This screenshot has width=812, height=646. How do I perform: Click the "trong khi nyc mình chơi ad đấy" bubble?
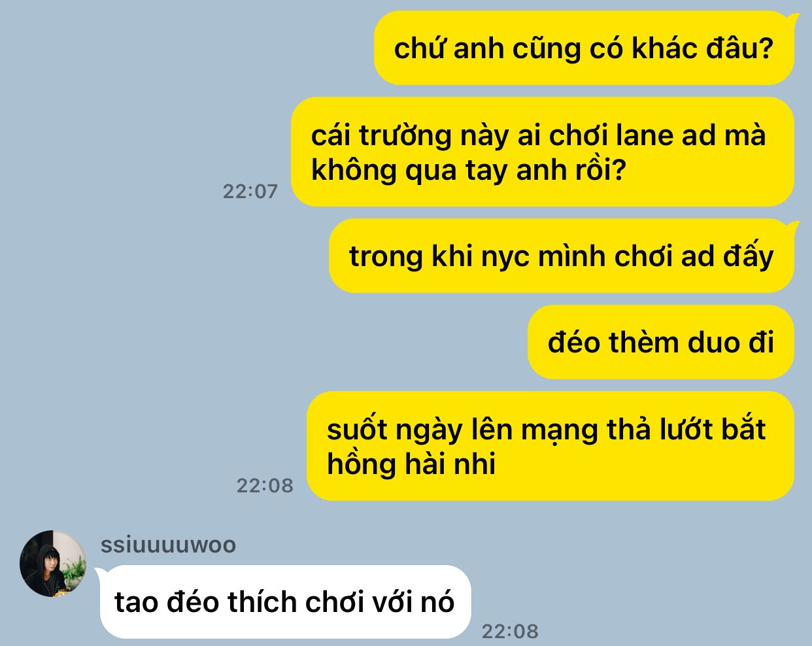coord(561,256)
